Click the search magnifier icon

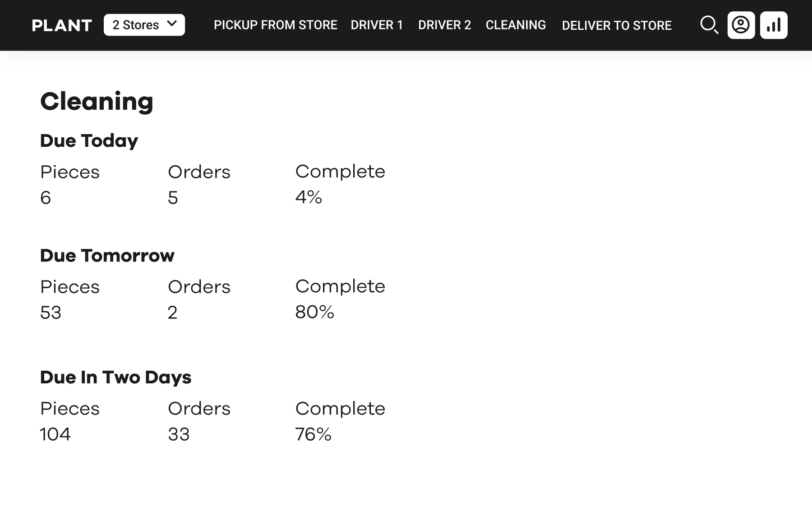click(x=709, y=25)
